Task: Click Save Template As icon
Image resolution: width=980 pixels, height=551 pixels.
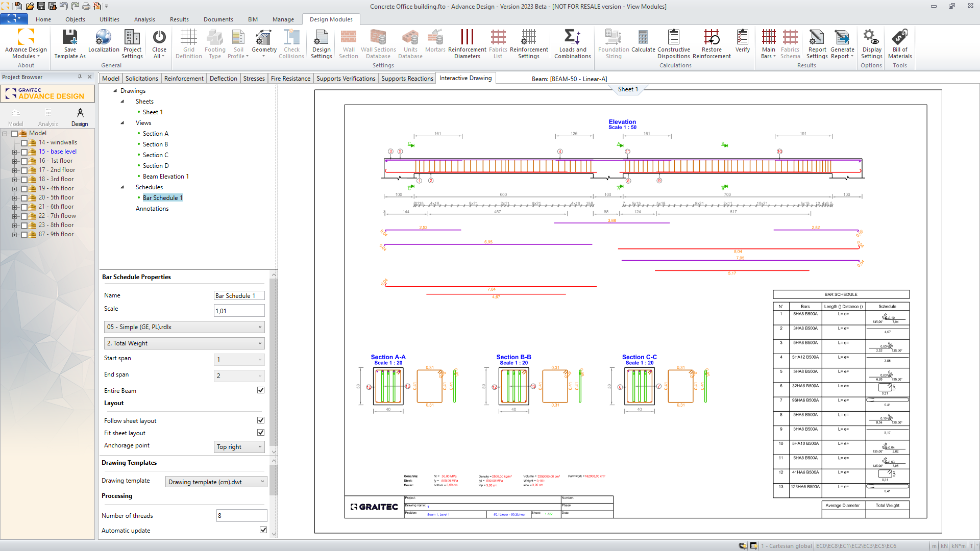Action: point(70,44)
